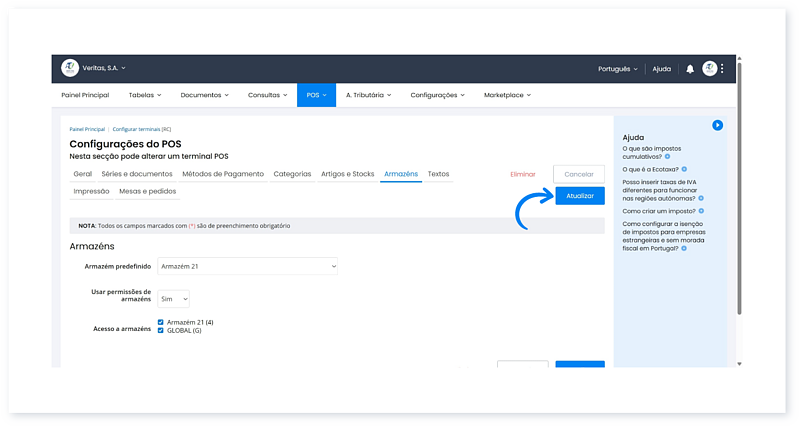
Task: Go to Painel Principal in navbar
Action: 85,95
